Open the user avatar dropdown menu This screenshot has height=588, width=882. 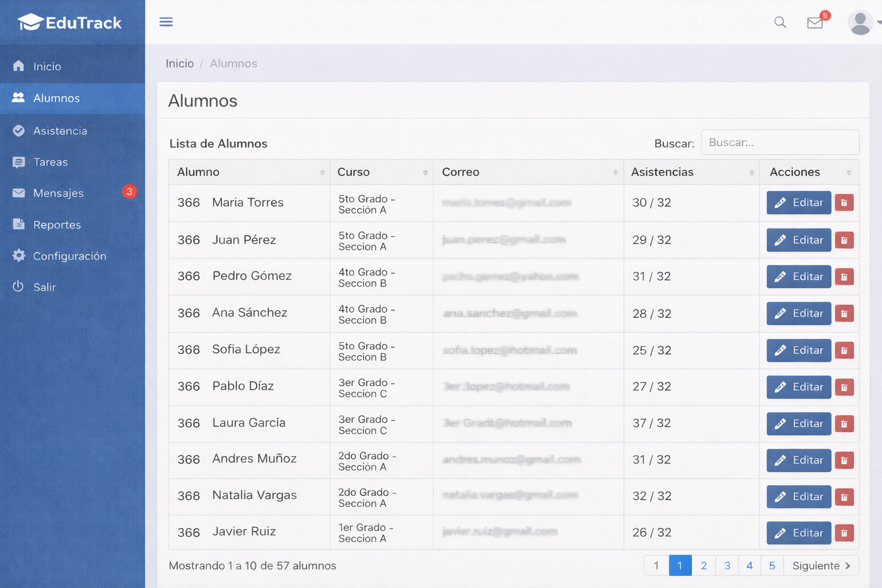tap(860, 22)
